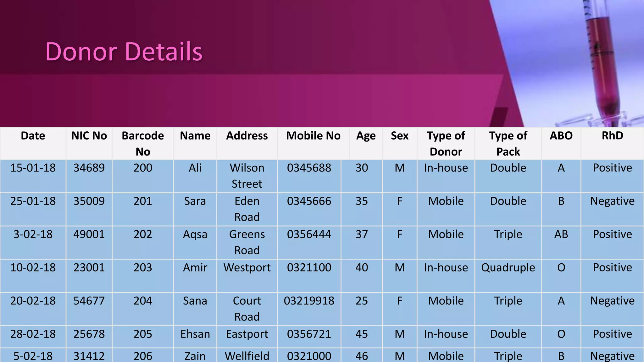The height and width of the screenshot is (362, 644).
Task: Click the 03219918 mobile number cell
Action: (309, 301)
